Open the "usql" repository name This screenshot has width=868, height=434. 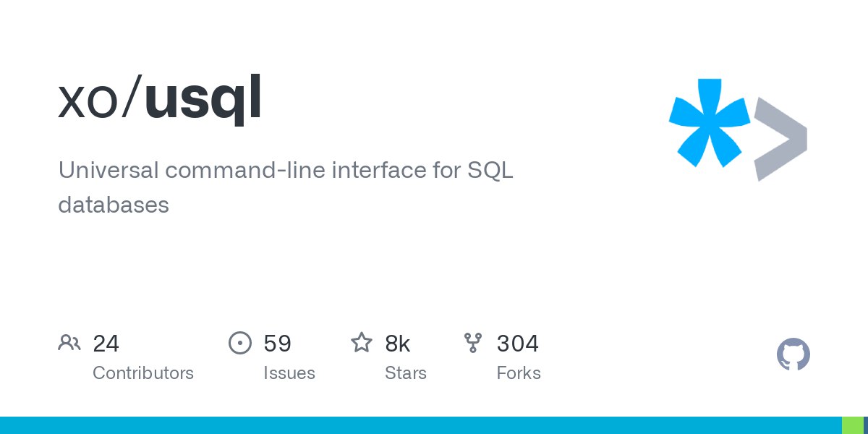click(203, 101)
